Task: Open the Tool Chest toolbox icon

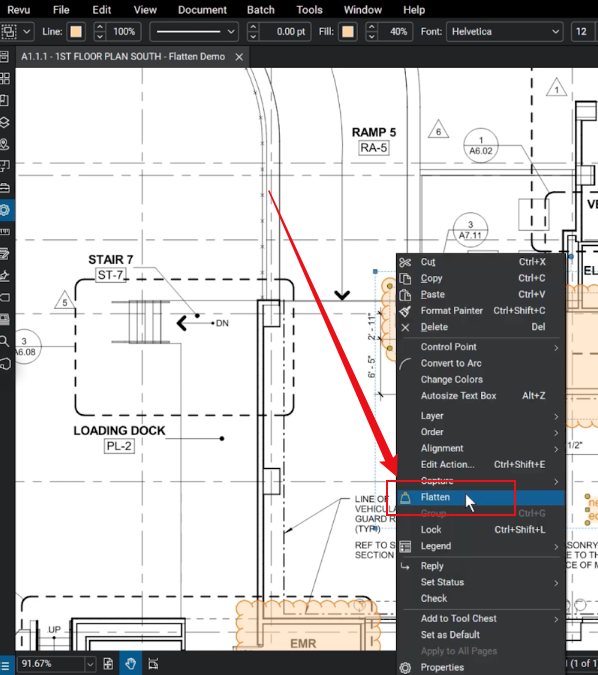Action: coord(4,188)
